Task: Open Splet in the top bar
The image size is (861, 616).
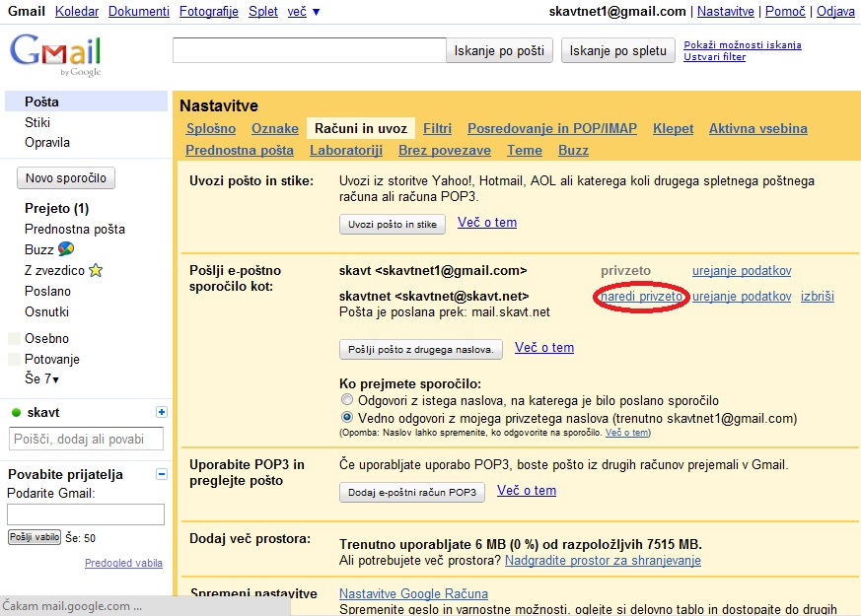Action: click(263, 11)
